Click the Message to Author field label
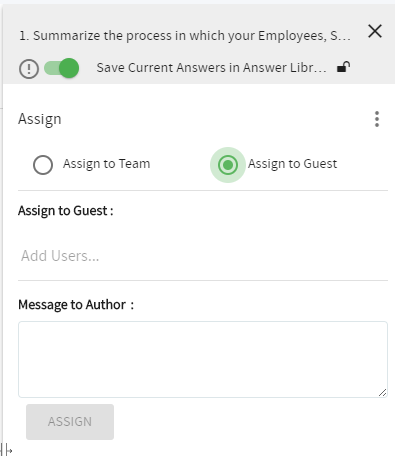Viewport: 395px width, 456px height. tap(76, 305)
